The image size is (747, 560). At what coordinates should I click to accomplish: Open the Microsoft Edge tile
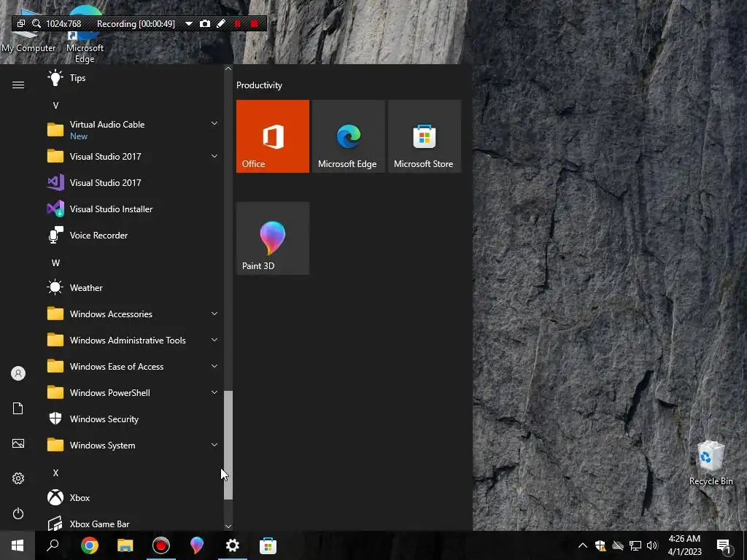coord(348,136)
